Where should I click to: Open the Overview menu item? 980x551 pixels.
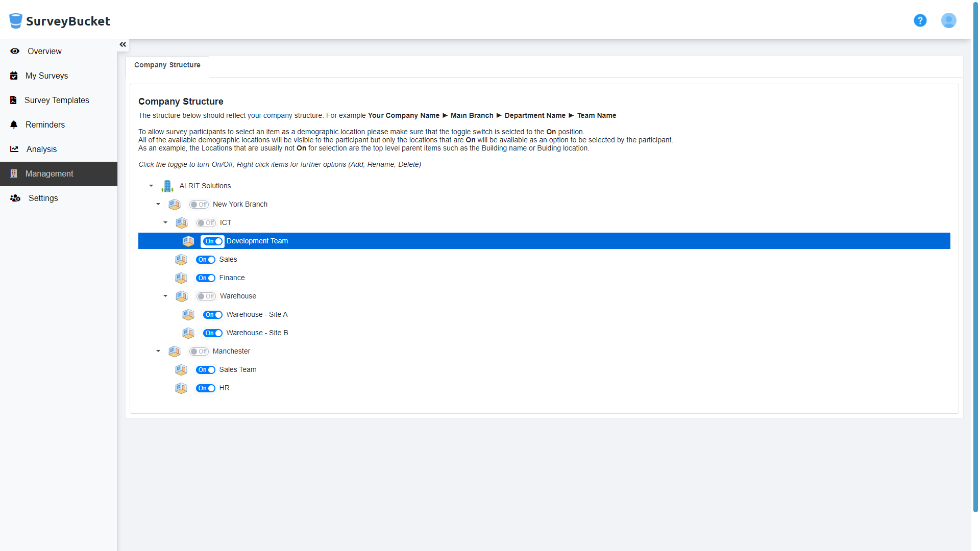59,51
